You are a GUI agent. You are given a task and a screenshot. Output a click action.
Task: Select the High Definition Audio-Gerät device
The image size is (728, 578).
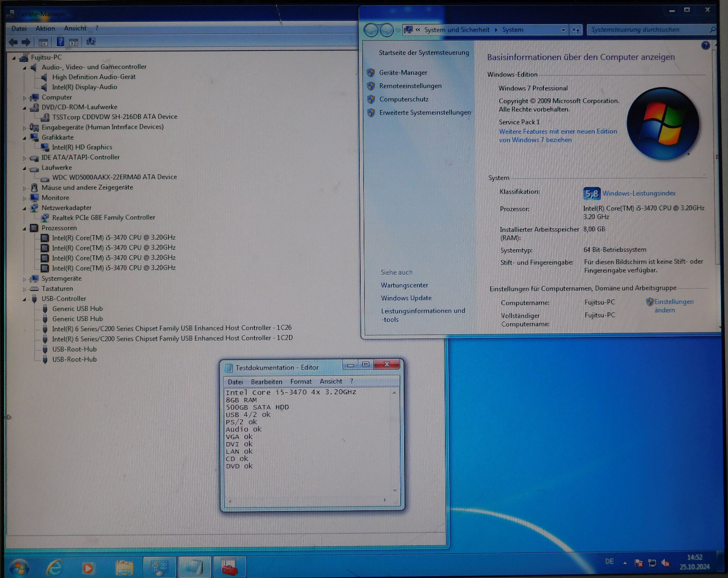[x=94, y=77]
